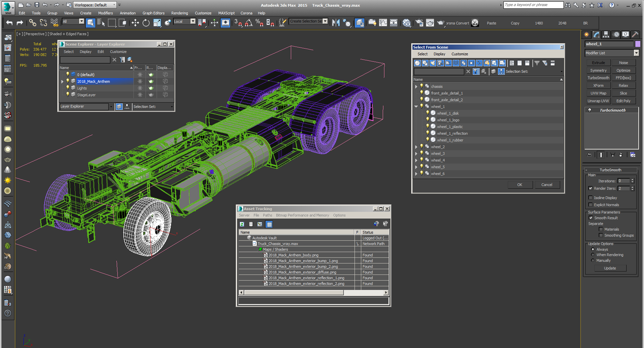Click the Redo arrow in main toolbar
This screenshot has width=644, height=348.
(20, 23)
